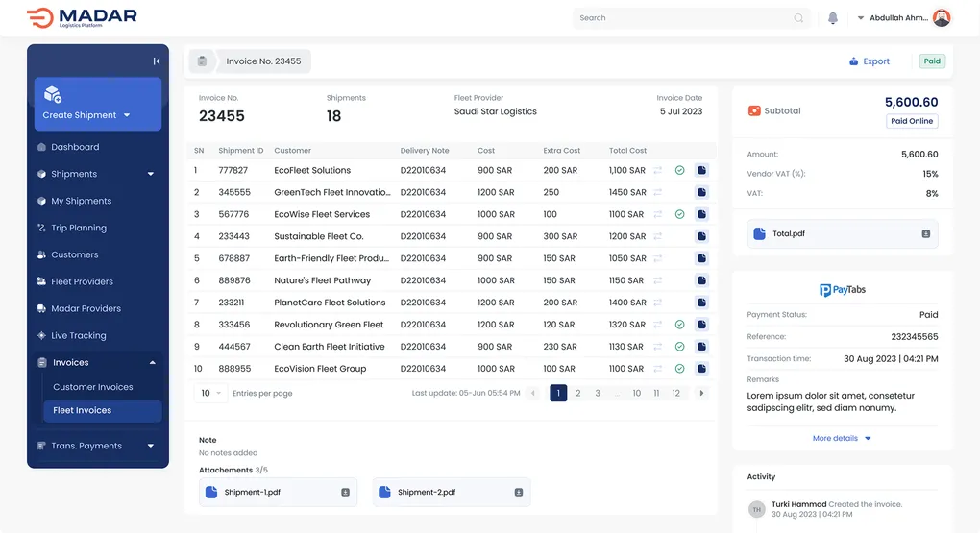Open the entries per page dropdown

click(210, 393)
